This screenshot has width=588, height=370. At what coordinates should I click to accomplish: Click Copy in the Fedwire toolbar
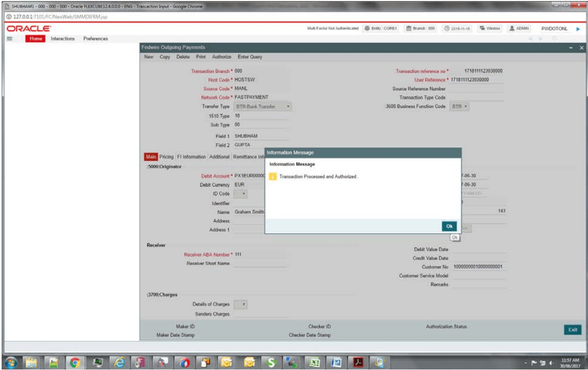click(165, 57)
